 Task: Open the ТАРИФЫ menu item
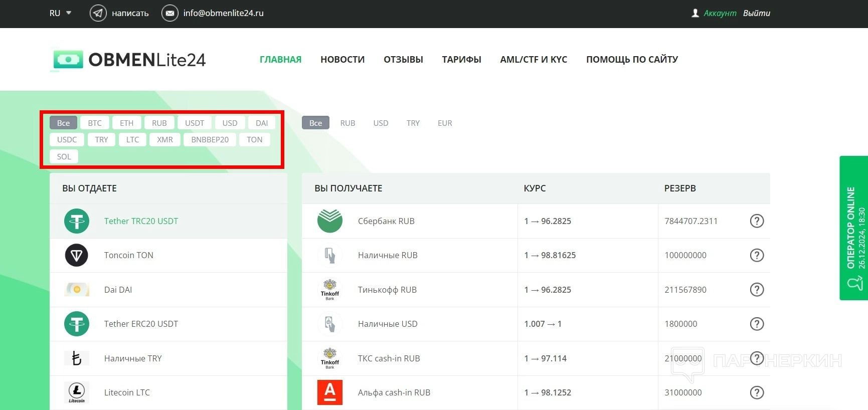coord(461,60)
